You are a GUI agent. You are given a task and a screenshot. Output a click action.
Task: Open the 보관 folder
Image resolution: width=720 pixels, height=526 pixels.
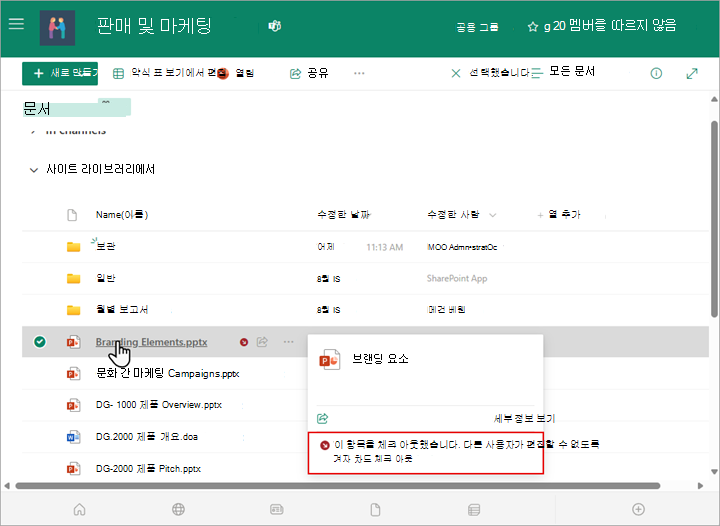pos(106,246)
